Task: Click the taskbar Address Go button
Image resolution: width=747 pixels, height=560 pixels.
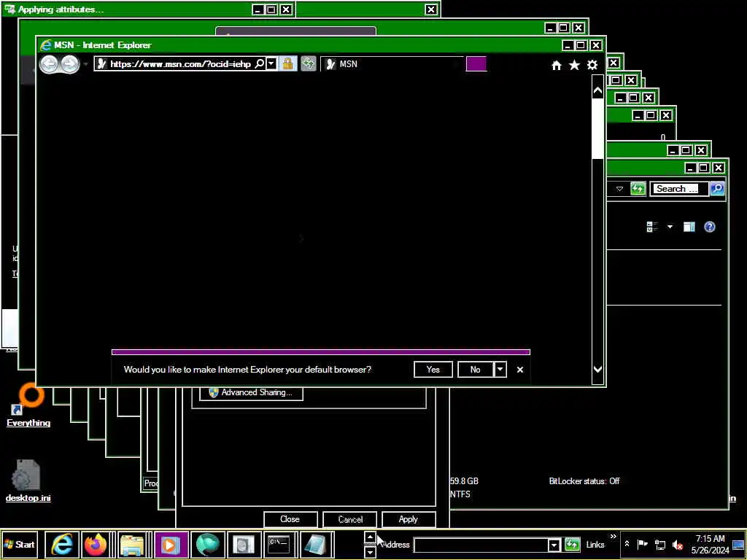Action: coord(572,545)
